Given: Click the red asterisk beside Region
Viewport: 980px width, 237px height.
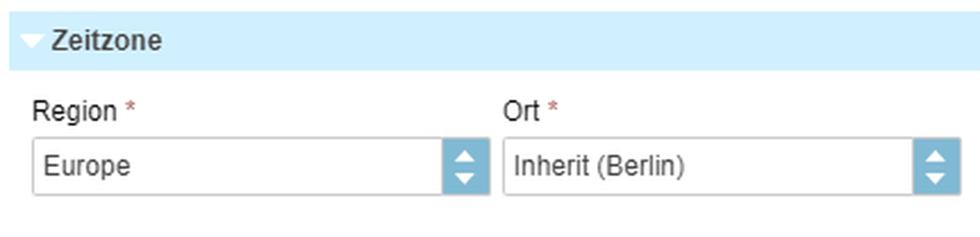Looking at the screenshot, I should tap(130, 106).
